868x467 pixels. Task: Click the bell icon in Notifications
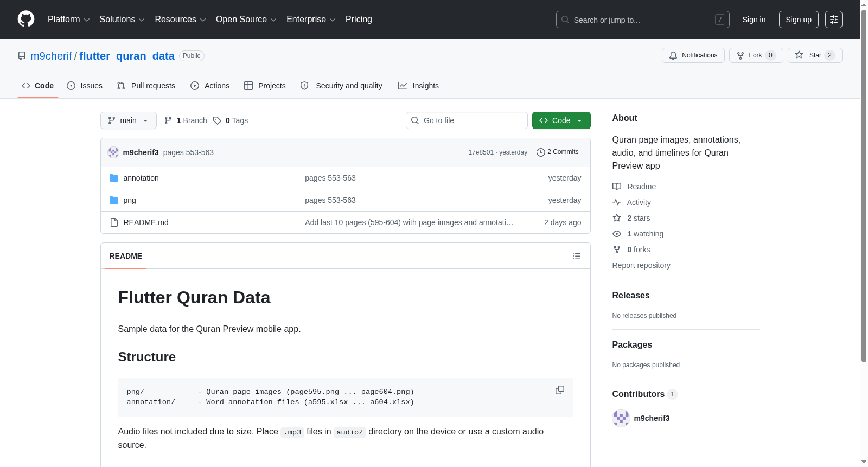tap(673, 55)
